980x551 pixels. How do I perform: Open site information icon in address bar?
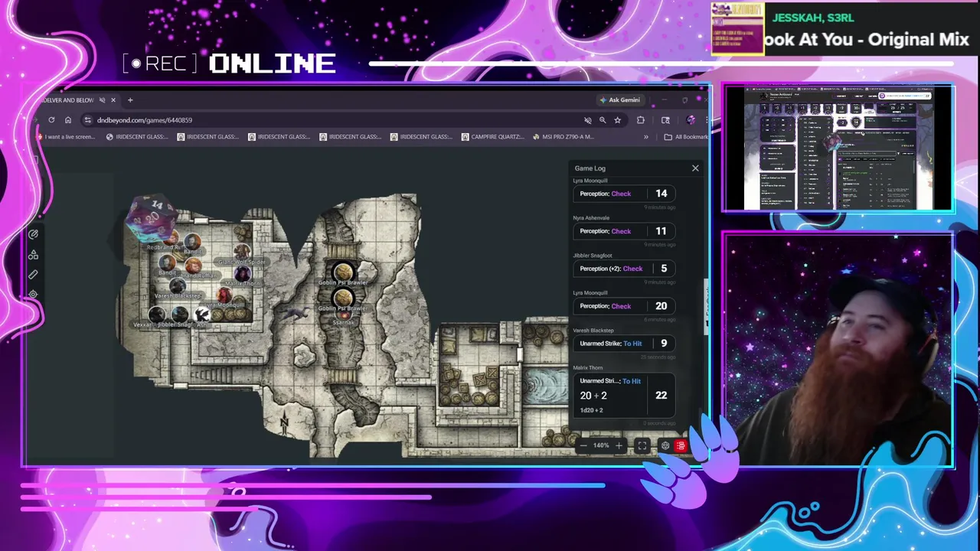87,120
